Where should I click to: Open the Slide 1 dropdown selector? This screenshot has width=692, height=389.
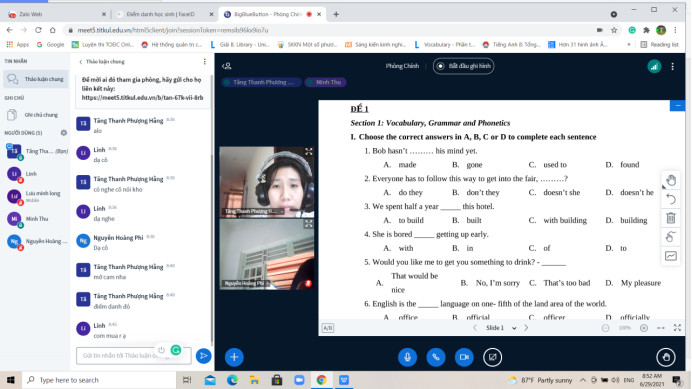pos(500,328)
